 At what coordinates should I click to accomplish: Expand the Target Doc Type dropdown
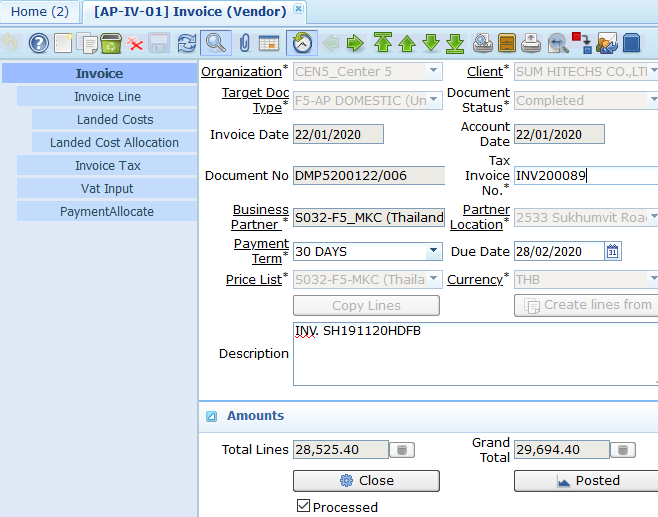click(x=433, y=99)
